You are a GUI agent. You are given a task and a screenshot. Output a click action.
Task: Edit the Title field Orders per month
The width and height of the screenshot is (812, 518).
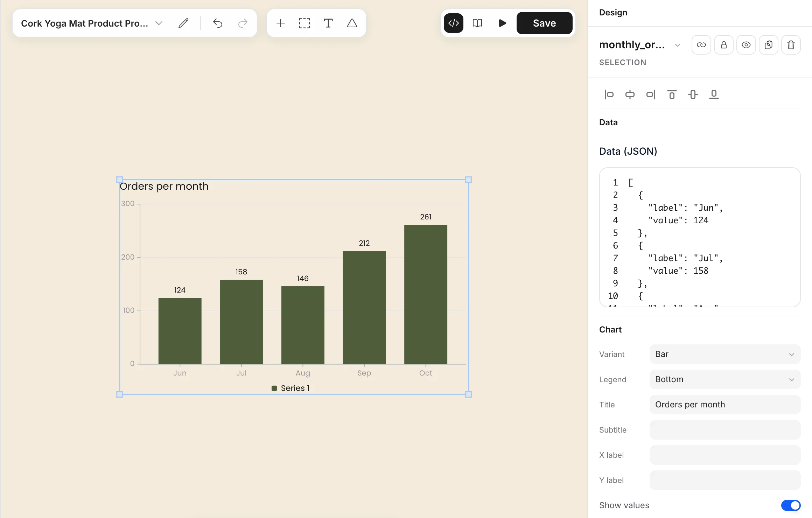click(x=725, y=405)
